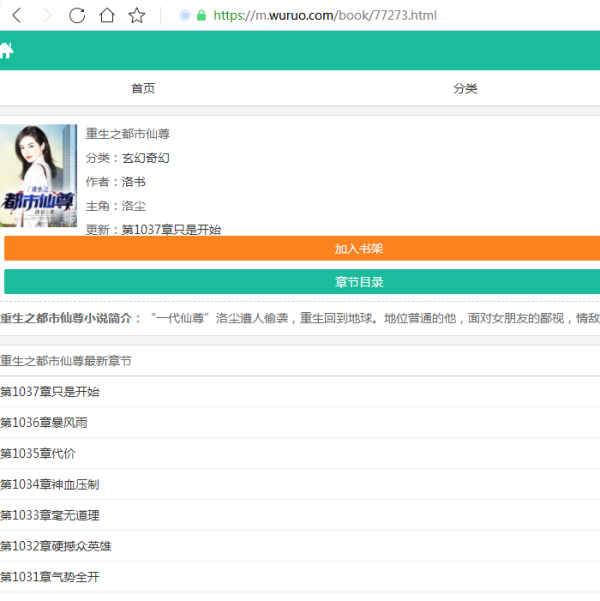Image resolution: width=600 pixels, height=601 pixels.
Task: Click the 都市仙尊 book cover thumbnail
Action: (x=39, y=176)
